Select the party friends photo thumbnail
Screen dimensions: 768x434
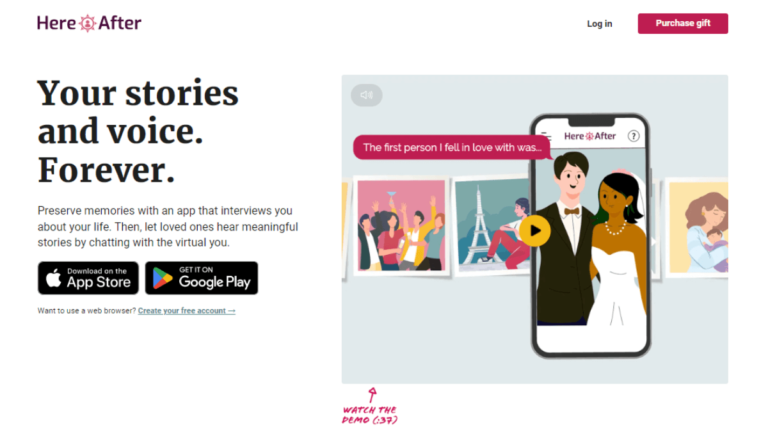(x=401, y=225)
